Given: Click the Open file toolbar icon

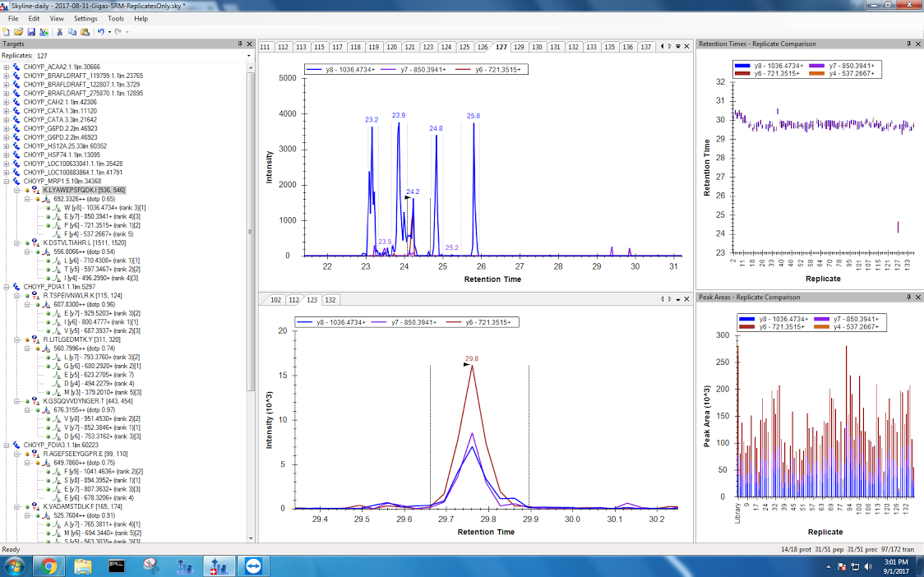Looking at the screenshot, I should click(x=18, y=31).
